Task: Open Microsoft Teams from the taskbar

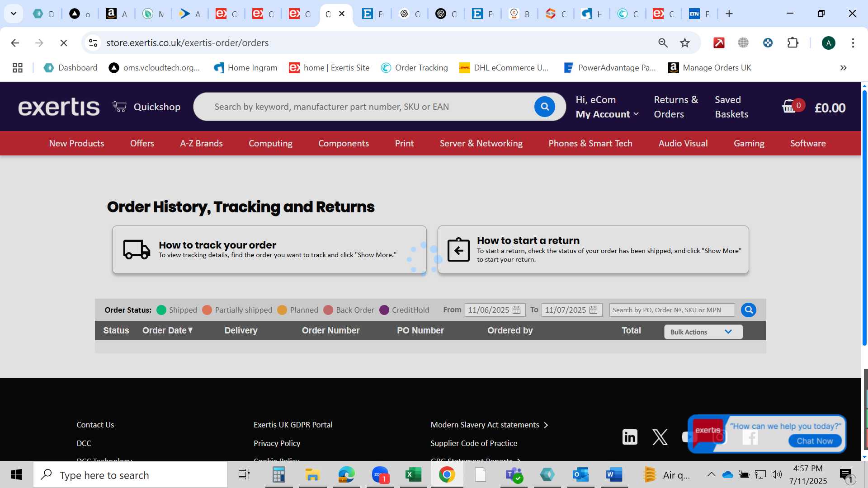Action: [x=514, y=475]
